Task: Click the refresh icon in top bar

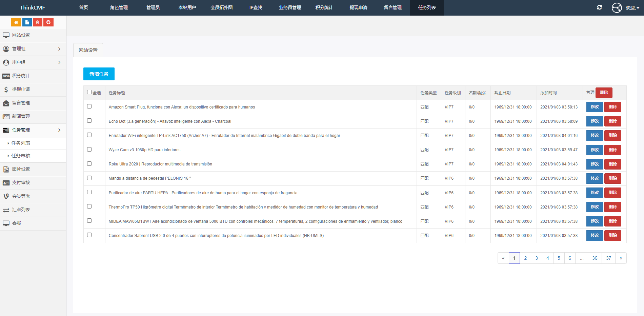Action: pyautogui.click(x=599, y=7)
